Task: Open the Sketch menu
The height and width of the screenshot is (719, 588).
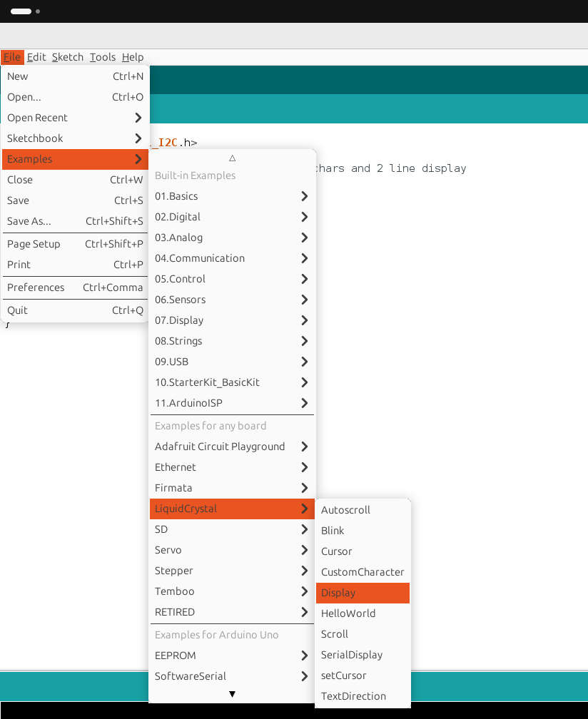Action: coord(67,57)
